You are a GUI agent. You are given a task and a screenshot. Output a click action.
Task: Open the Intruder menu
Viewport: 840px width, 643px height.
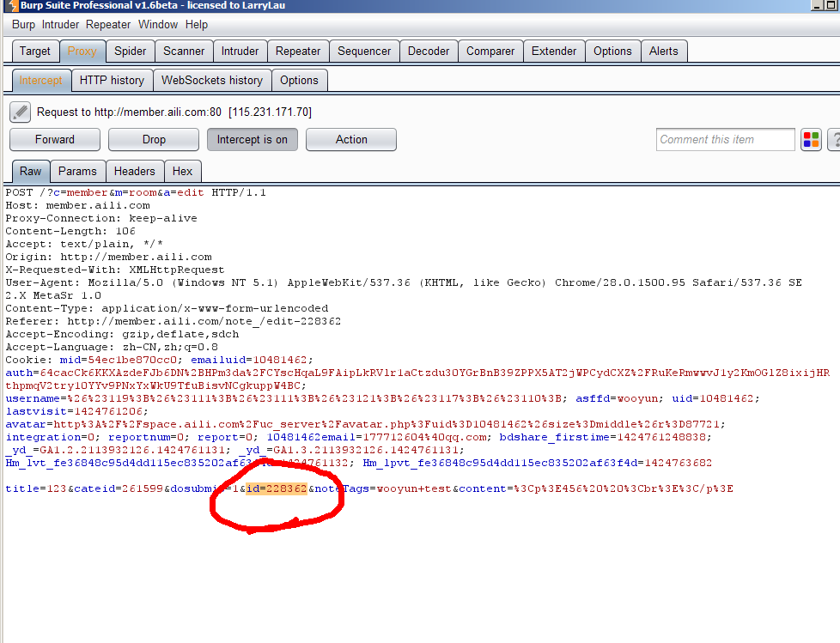click(x=60, y=25)
